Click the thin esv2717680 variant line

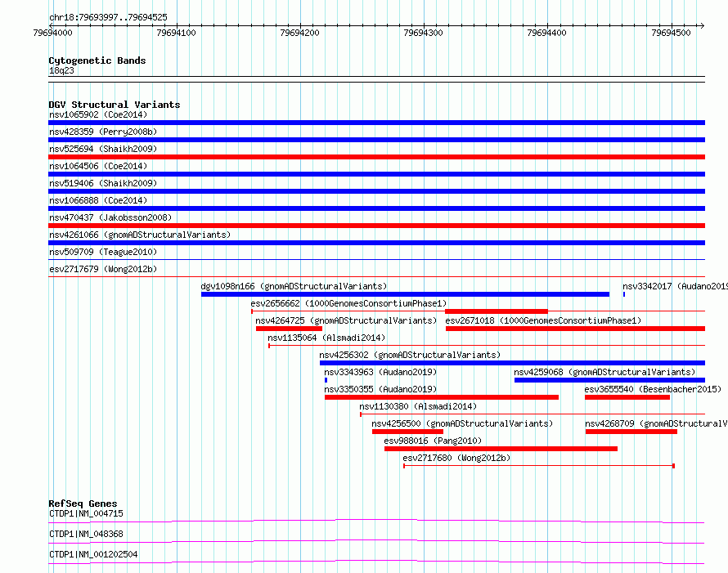[538, 466]
